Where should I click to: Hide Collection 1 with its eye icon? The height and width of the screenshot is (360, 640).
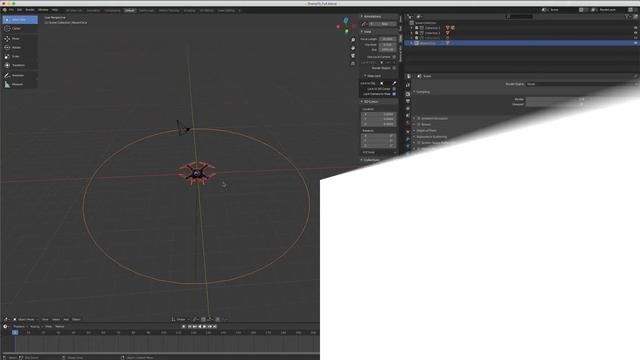coord(636,28)
